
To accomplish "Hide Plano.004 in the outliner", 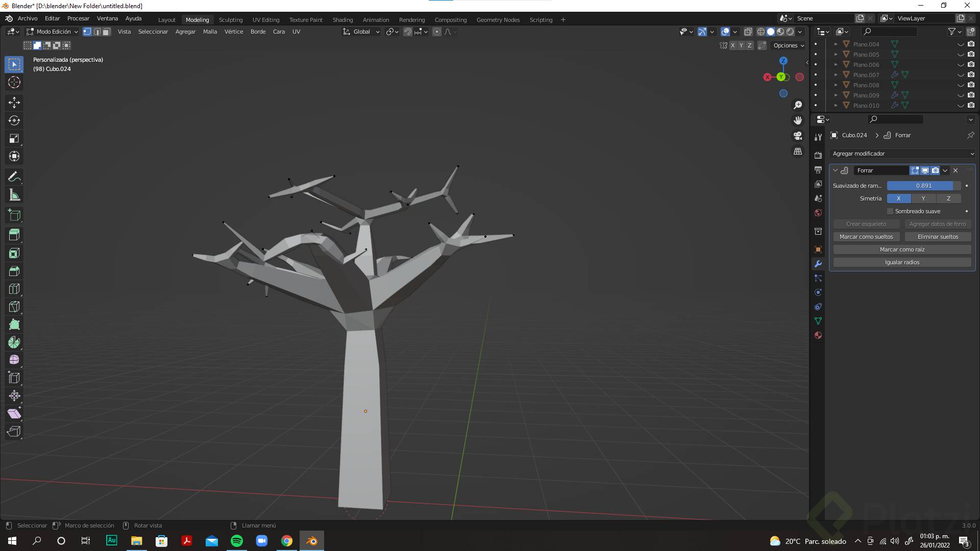I will click(961, 44).
